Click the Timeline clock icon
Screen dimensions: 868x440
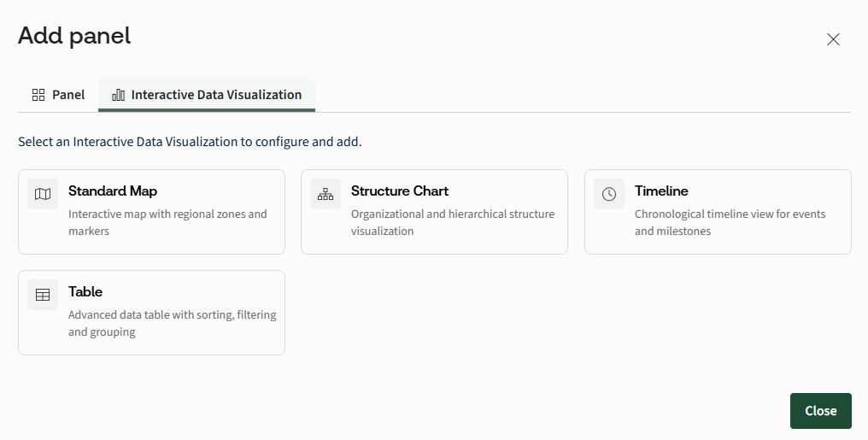point(609,194)
